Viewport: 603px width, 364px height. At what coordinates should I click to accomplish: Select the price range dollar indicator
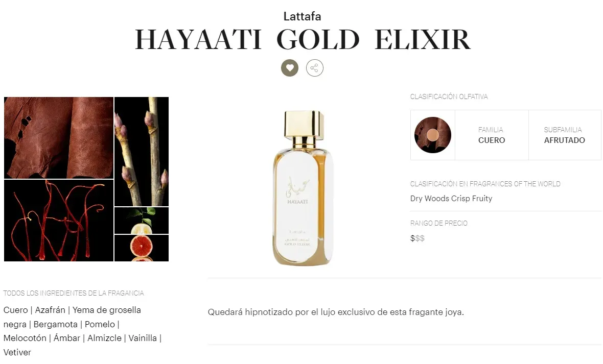[418, 238]
